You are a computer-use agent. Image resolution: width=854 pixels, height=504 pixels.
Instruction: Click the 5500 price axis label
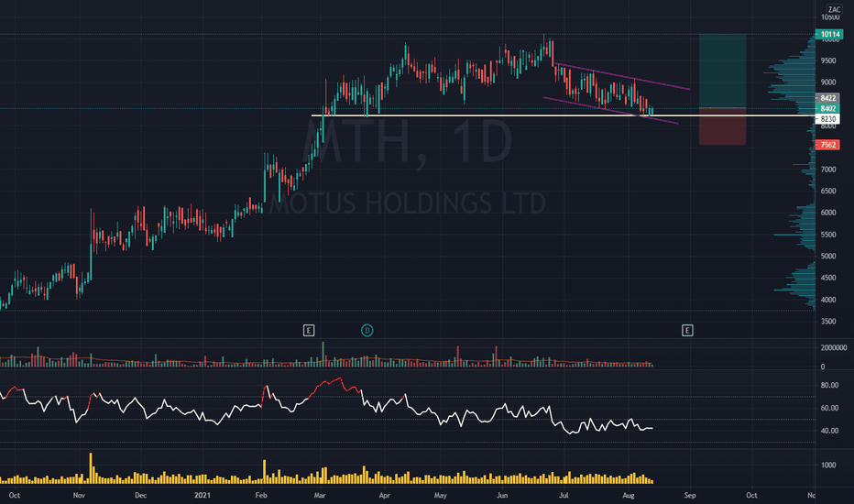pyautogui.click(x=827, y=235)
